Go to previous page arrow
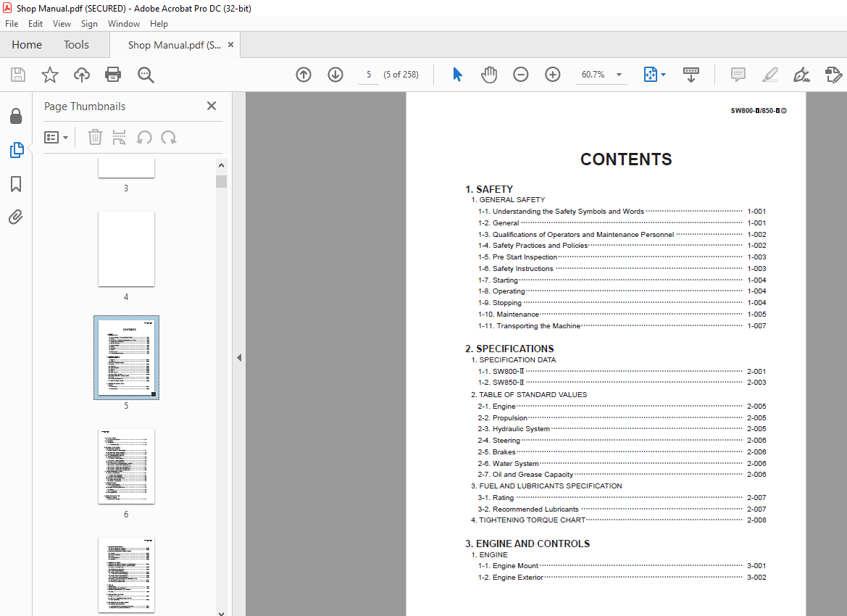The image size is (847, 616). click(x=304, y=75)
